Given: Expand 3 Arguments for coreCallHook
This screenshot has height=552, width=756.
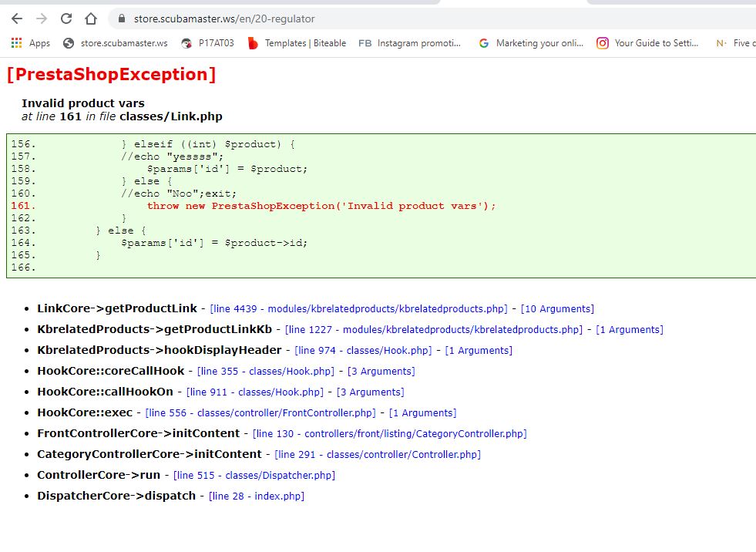Looking at the screenshot, I should (x=381, y=371).
